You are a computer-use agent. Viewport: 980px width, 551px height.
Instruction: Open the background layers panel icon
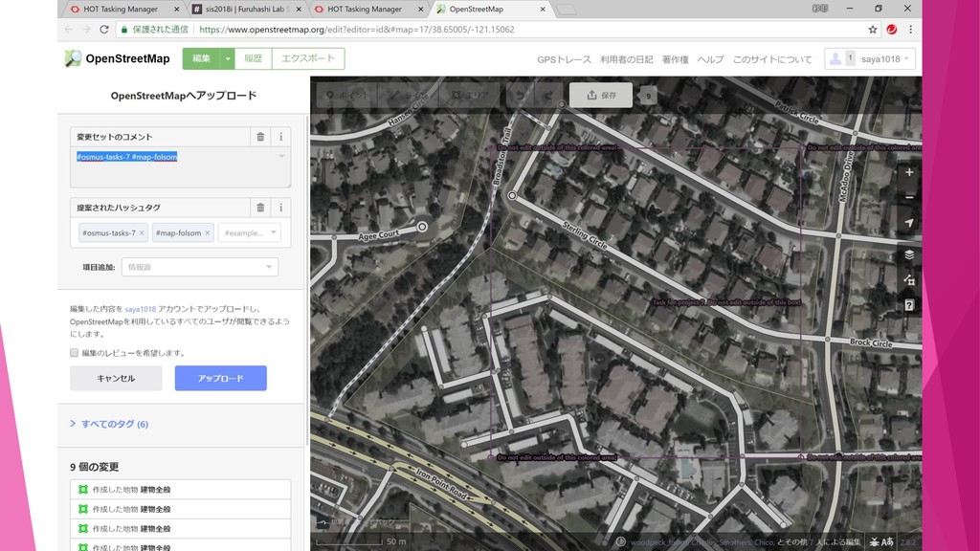coord(908,255)
